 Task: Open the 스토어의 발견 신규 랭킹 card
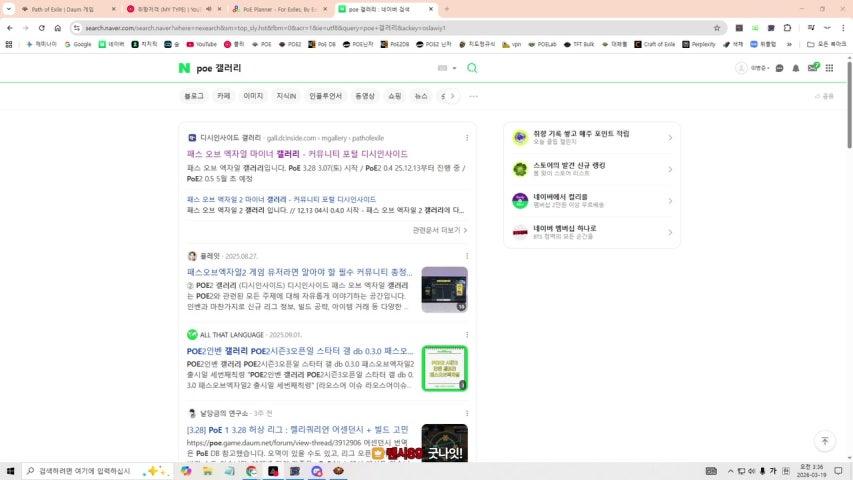click(x=592, y=169)
